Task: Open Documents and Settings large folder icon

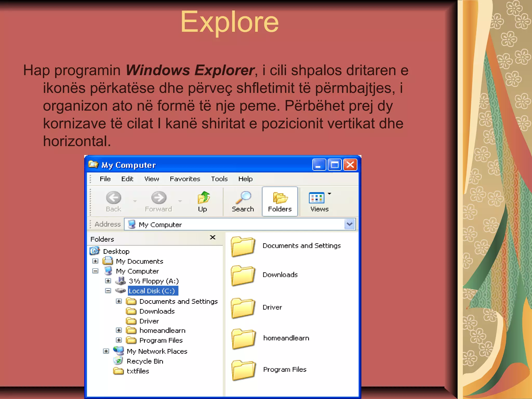Action: pyautogui.click(x=243, y=246)
